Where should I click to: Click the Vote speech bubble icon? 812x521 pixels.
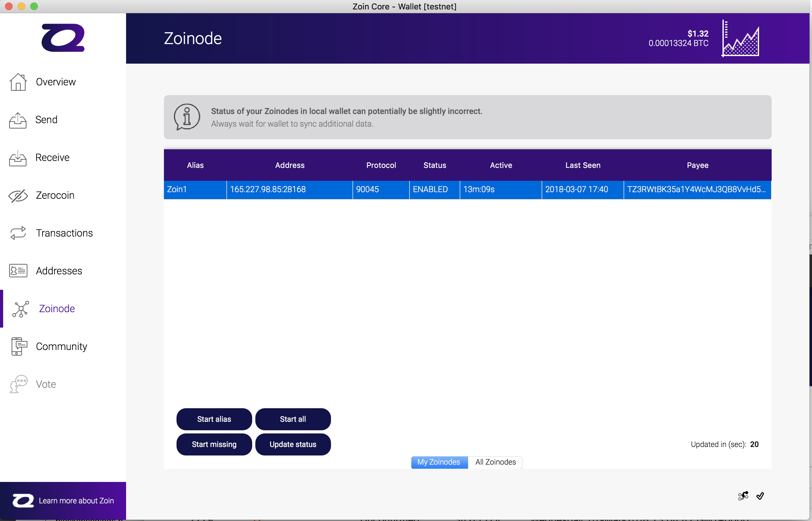pos(19,384)
